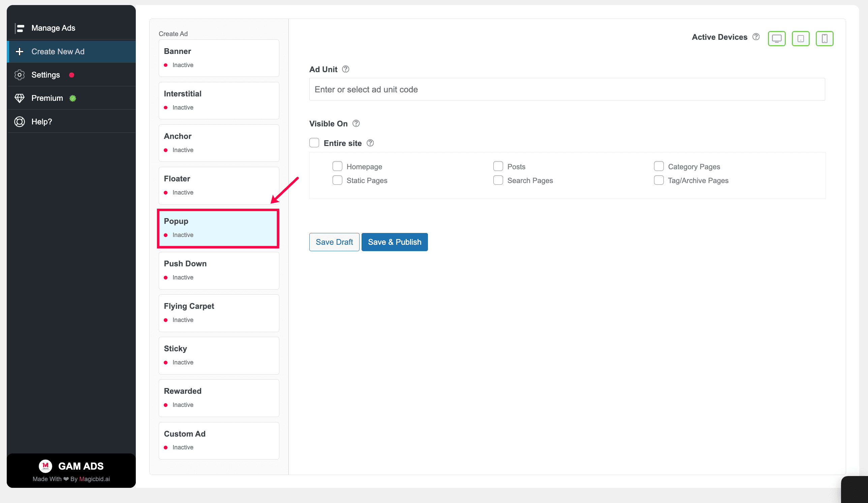Image resolution: width=868 pixels, height=503 pixels.
Task: Click the help icon next to Ad Unit
Action: (345, 69)
